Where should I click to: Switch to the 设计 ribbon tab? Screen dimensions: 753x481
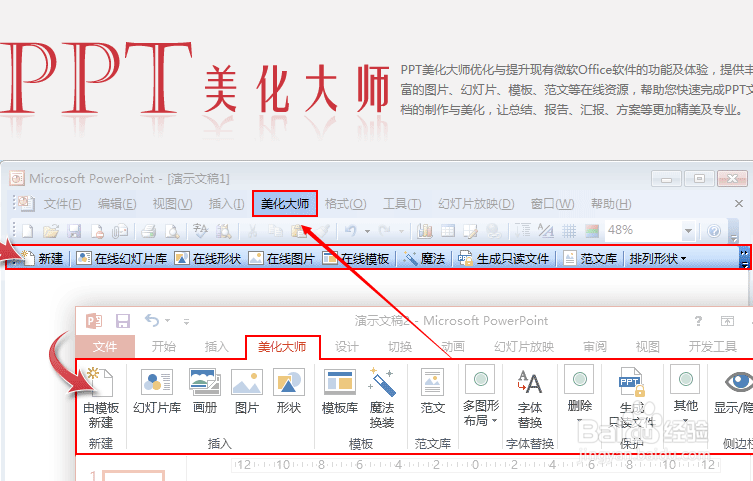click(347, 347)
